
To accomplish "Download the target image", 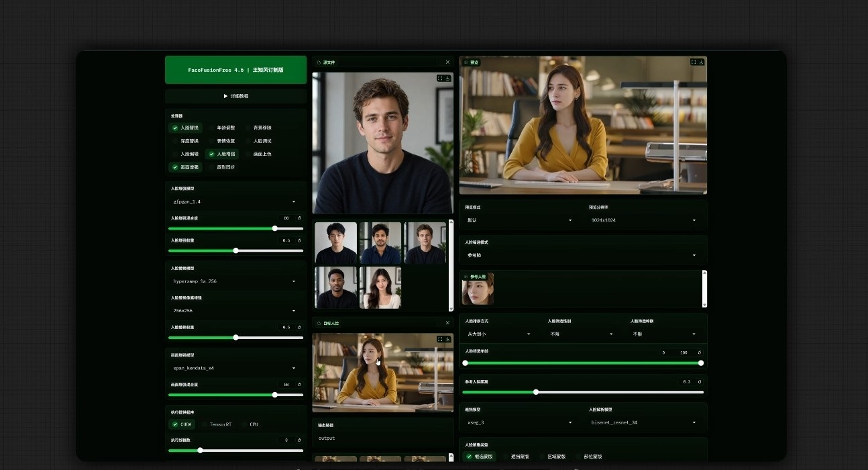I will [x=447, y=339].
